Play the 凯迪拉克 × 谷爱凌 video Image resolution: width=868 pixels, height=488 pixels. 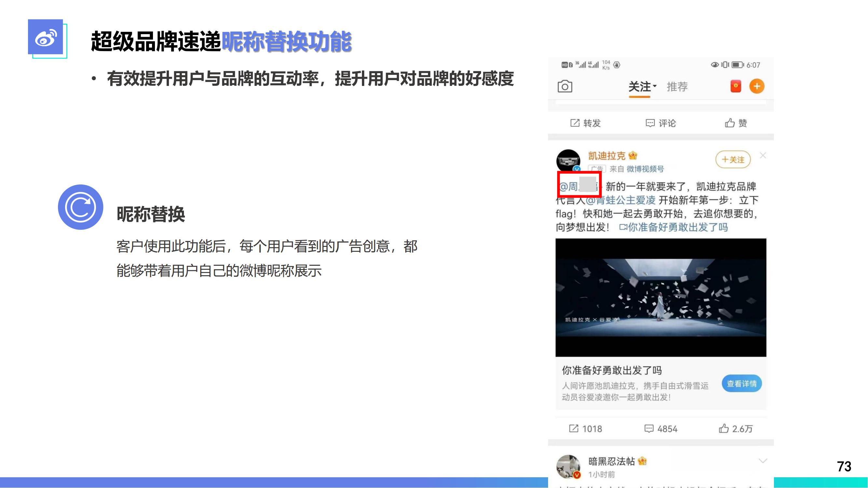click(x=661, y=297)
